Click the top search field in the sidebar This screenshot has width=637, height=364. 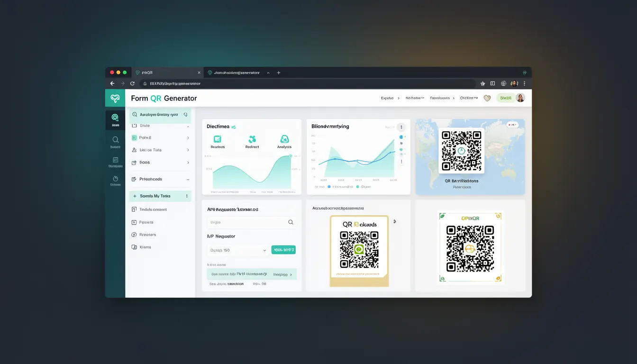[160, 114]
